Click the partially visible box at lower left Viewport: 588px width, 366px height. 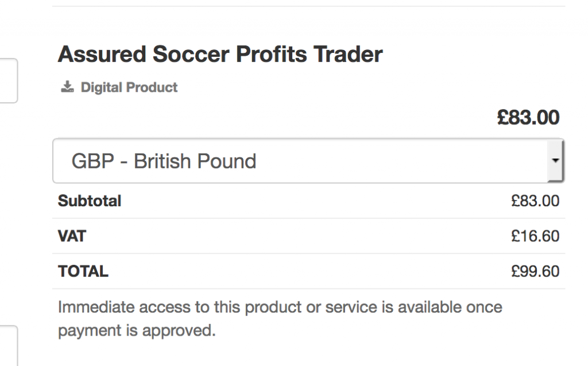[9, 346]
